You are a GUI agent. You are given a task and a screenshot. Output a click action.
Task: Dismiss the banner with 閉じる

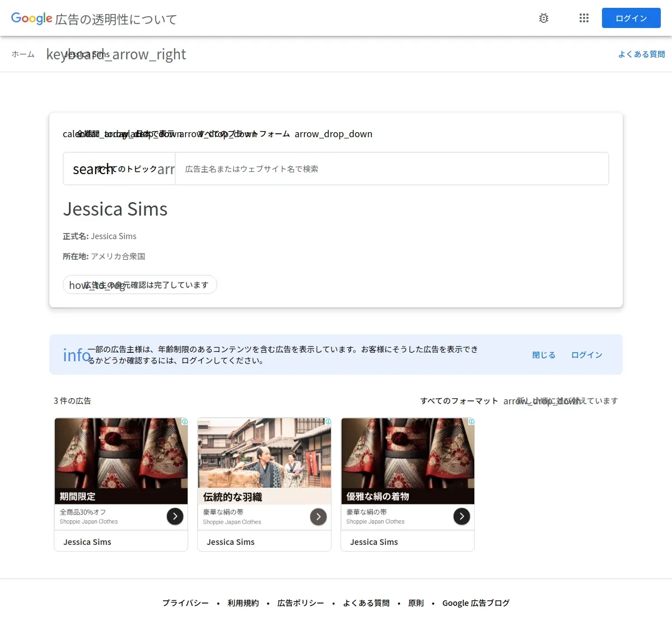pos(544,355)
